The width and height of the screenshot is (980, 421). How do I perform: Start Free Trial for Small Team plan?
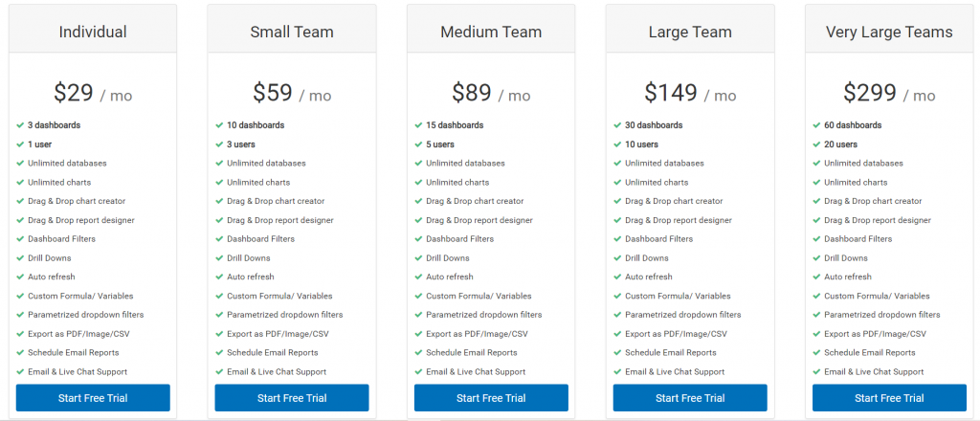292,398
